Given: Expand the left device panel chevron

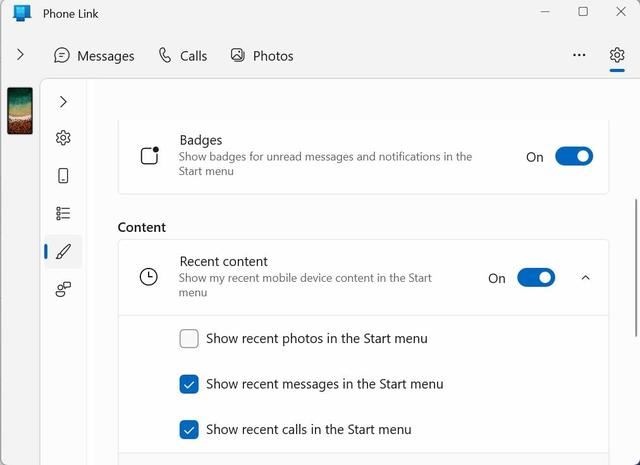Looking at the screenshot, I should [20, 55].
